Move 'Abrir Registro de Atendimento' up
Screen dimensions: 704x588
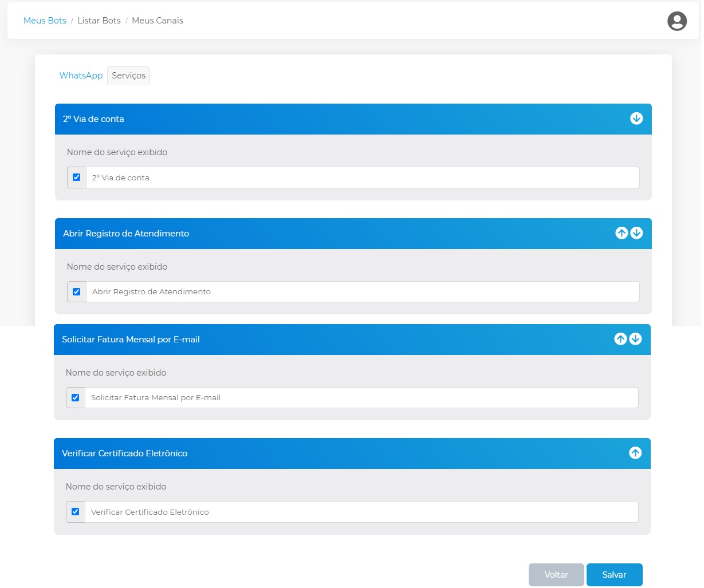pyautogui.click(x=622, y=233)
